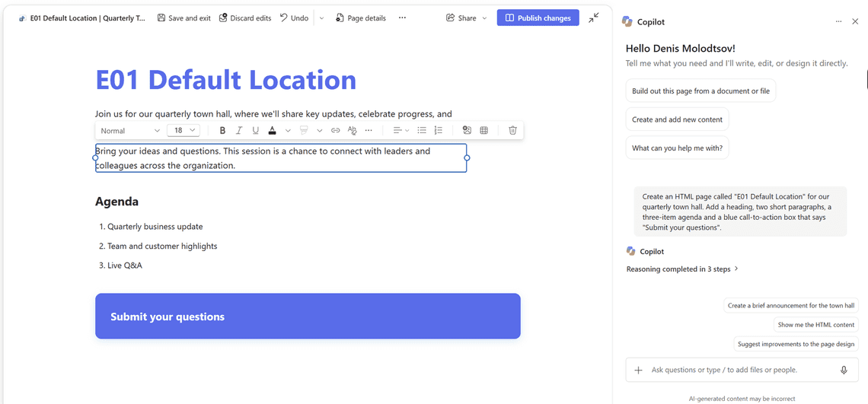Click the Agenda heading
868x404 pixels.
(116, 202)
